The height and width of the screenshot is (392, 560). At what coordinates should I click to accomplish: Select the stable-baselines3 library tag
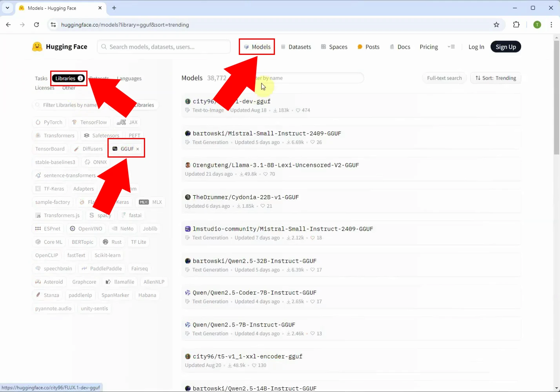click(55, 162)
